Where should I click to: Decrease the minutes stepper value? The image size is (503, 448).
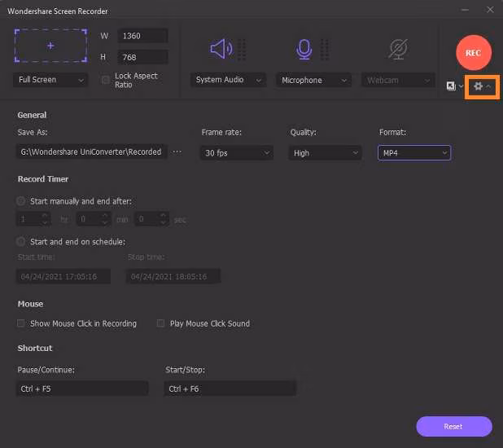[x=104, y=222]
